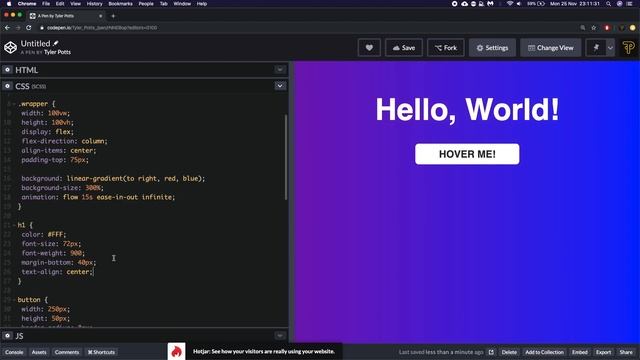Open the Comments panel
Image resolution: width=640 pixels, height=360 pixels.
(67, 352)
